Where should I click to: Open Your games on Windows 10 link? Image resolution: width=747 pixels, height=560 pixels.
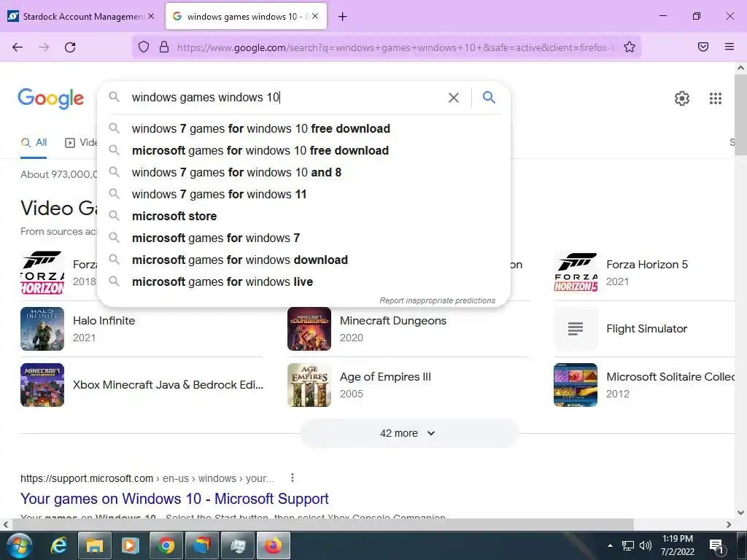(x=174, y=499)
